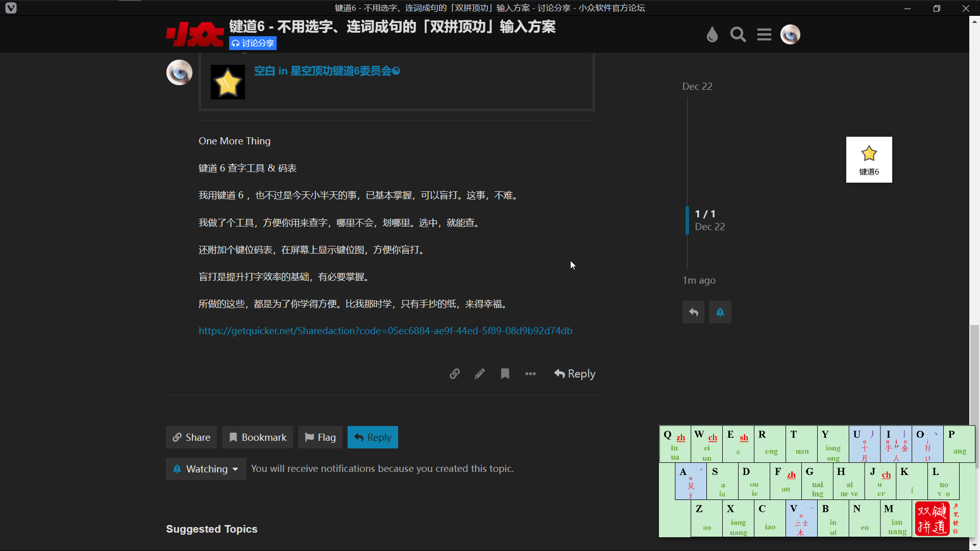Viewport: 980px width, 551px height.
Task: Click the Share button below post
Action: click(x=191, y=437)
